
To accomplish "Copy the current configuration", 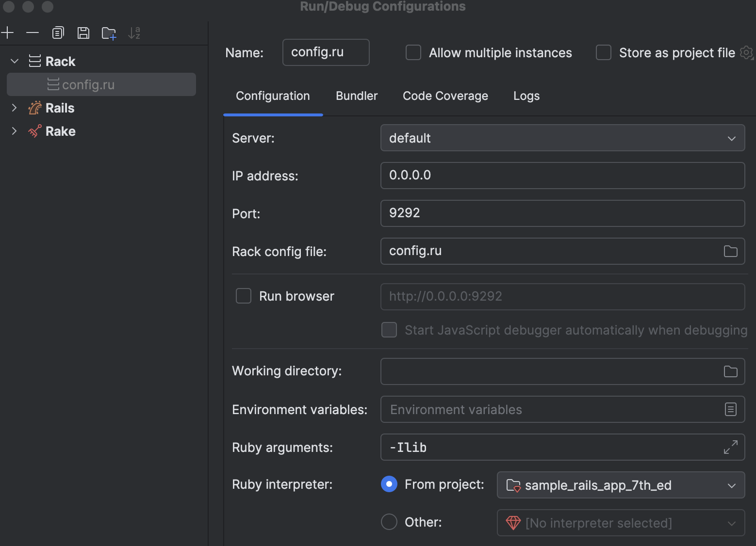I will pos(58,32).
